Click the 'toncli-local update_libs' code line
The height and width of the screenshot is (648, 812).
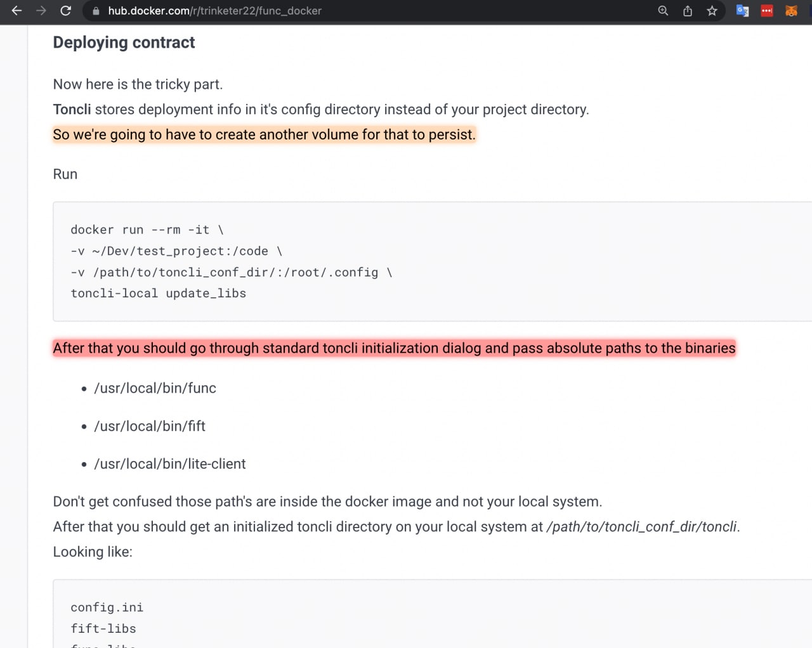(158, 293)
